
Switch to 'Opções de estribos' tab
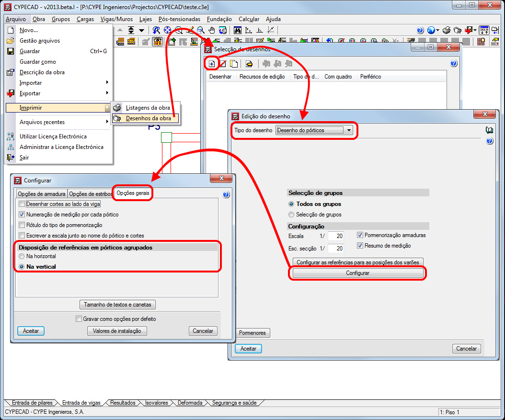(x=91, y=194)
